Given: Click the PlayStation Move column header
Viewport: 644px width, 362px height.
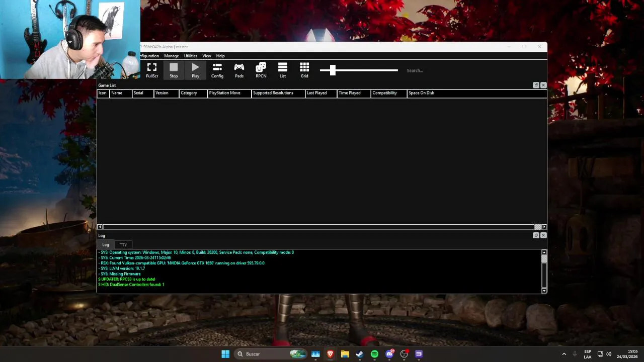Looking at the screenshot, I should click(229, 93).
